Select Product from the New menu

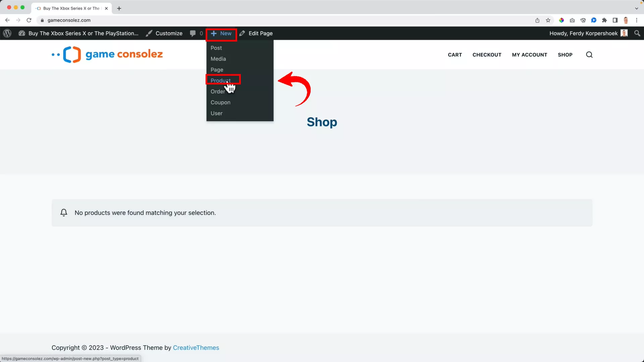click(220, 80)
